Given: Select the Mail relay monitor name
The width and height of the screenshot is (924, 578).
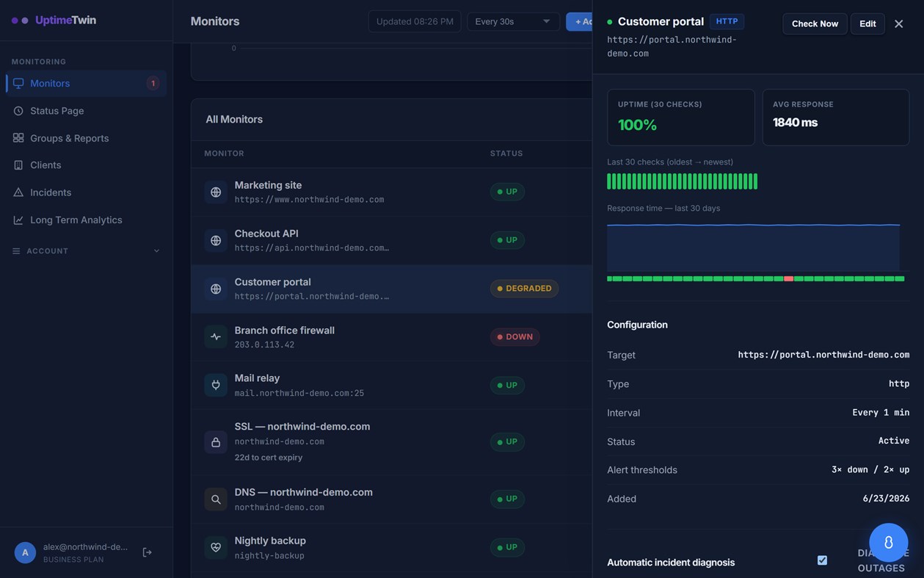Looking at the screenshot, I should (x=257, y=378).
